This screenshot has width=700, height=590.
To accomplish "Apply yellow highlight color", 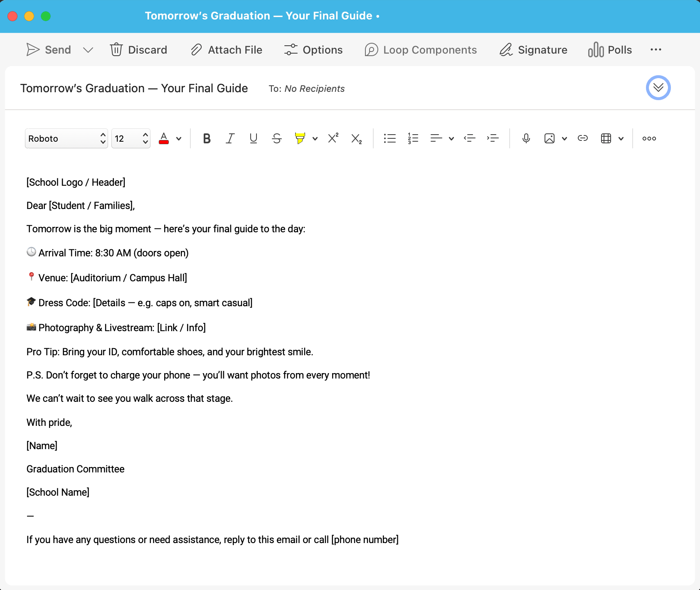I will click(x=300, y=138).
